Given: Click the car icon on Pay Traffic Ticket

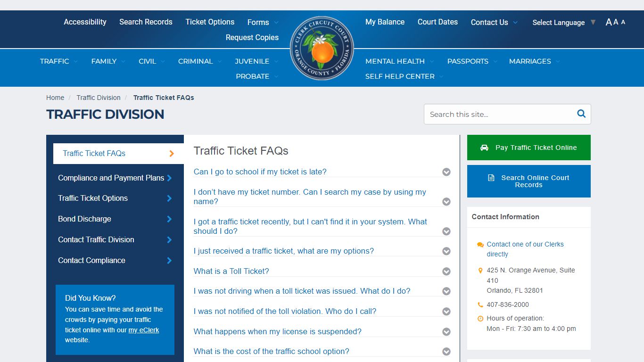Looking at the screenshot, I should 484,148.
